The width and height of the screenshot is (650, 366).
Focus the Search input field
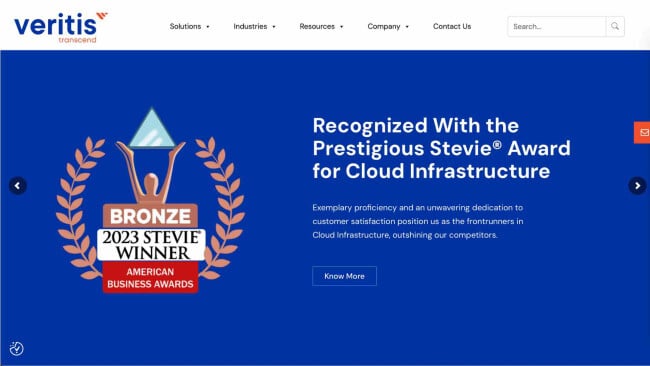557,27
